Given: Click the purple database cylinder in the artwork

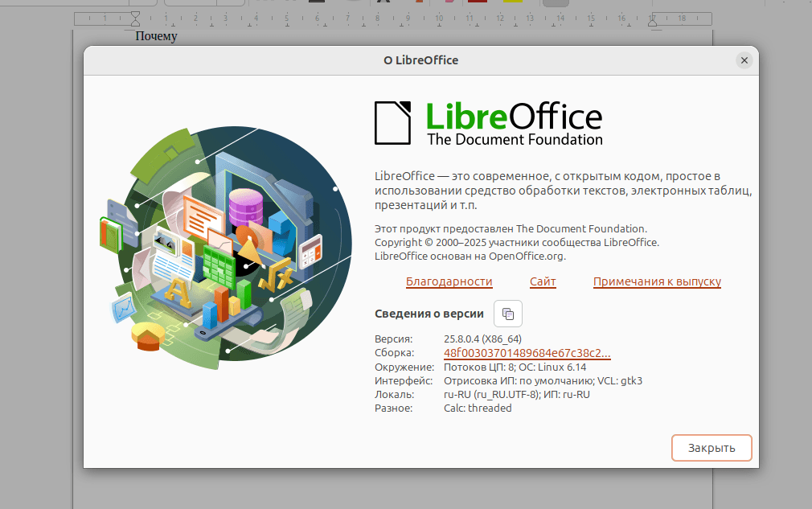Looking at the screenshot, I should point(244,207).
